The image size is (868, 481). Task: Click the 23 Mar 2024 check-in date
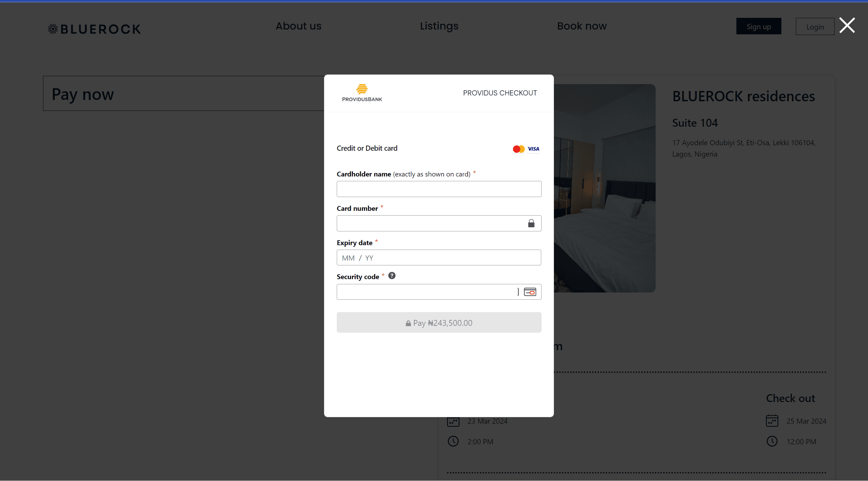point(487,421)
